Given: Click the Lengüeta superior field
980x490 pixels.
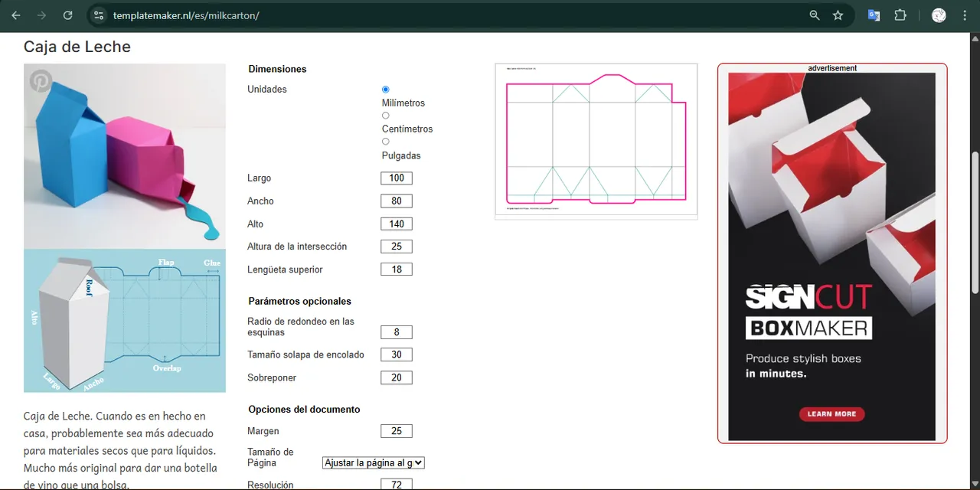Looking at the screenshot, I should point(397,269).
